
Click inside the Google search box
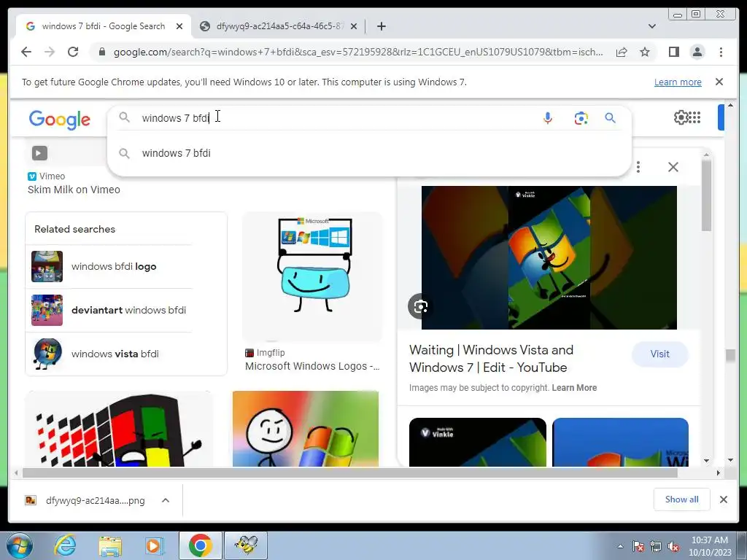[x=333, y=117]
